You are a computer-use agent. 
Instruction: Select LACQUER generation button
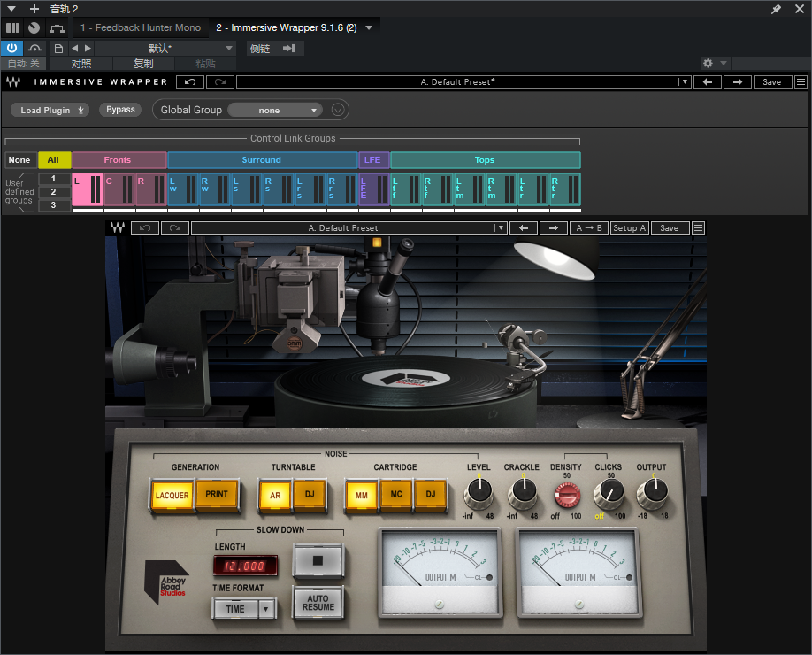tap(172, 496)
